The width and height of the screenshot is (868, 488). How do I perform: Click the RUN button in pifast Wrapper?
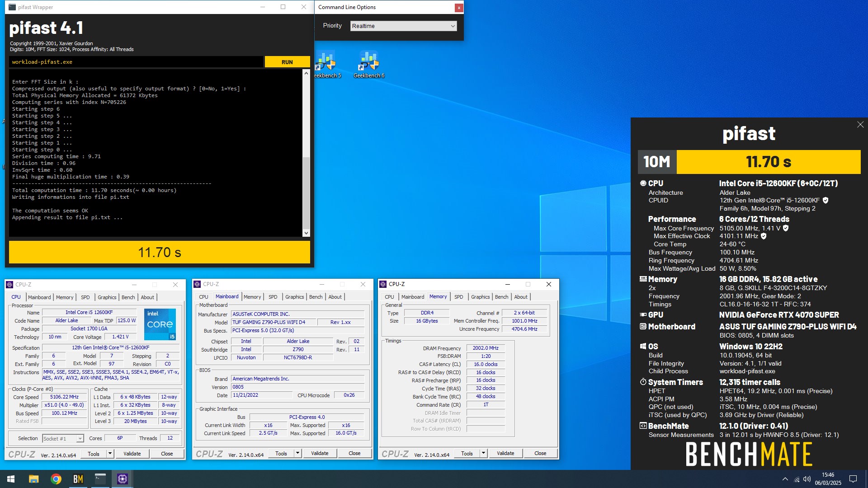pyautogui.click(x=287, y=62)
